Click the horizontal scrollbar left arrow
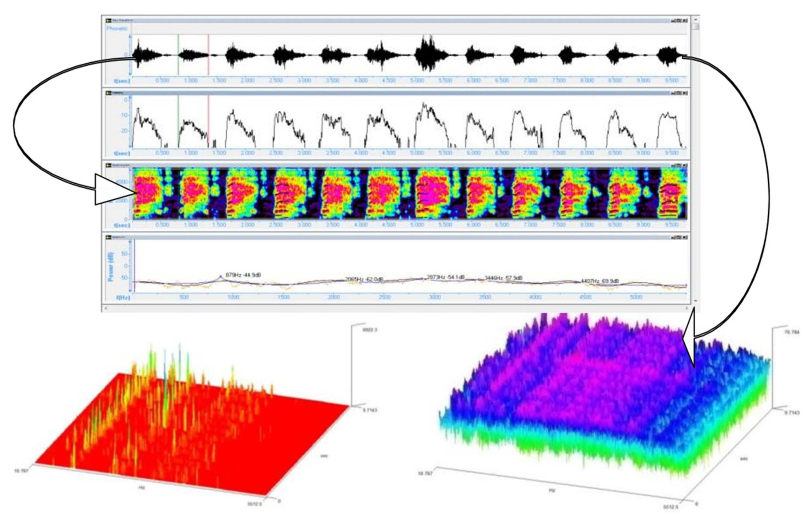The width and height of the screenshot is (812, 521). (x=106, y=308)
